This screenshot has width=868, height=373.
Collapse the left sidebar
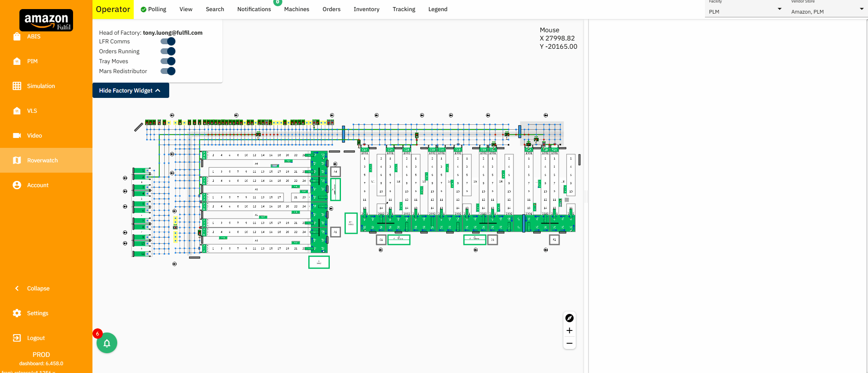tap(38, 288)
